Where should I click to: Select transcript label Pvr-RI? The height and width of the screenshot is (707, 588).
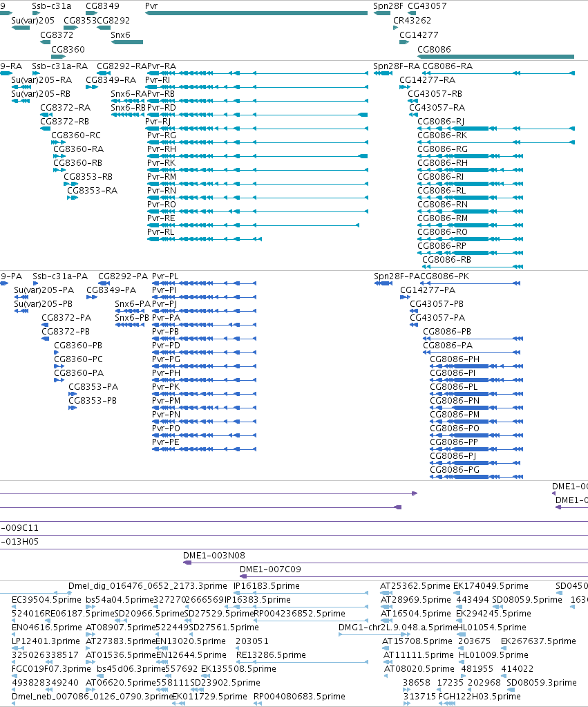158,79
